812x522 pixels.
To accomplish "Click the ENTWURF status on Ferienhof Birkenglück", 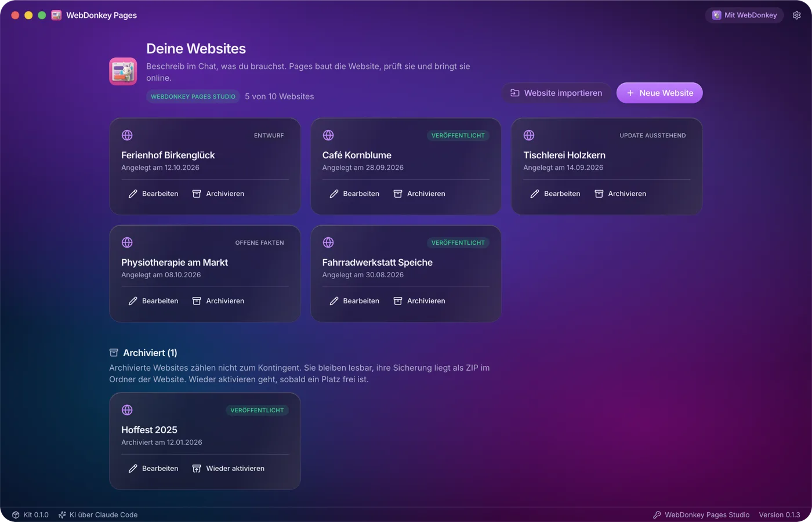I will 269,136.
